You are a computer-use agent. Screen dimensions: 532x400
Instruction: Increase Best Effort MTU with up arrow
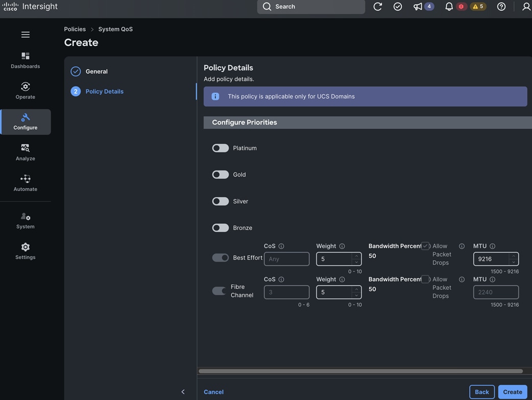(513, 256)
